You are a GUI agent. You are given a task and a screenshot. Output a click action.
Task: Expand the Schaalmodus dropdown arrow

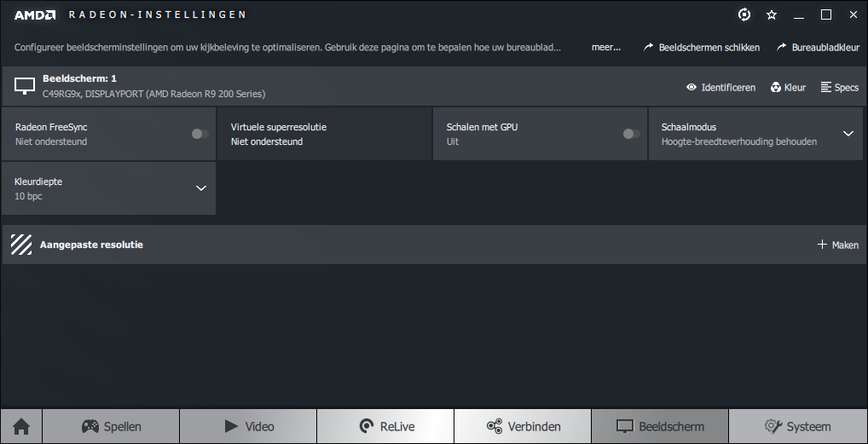click(x=848, y=134)
